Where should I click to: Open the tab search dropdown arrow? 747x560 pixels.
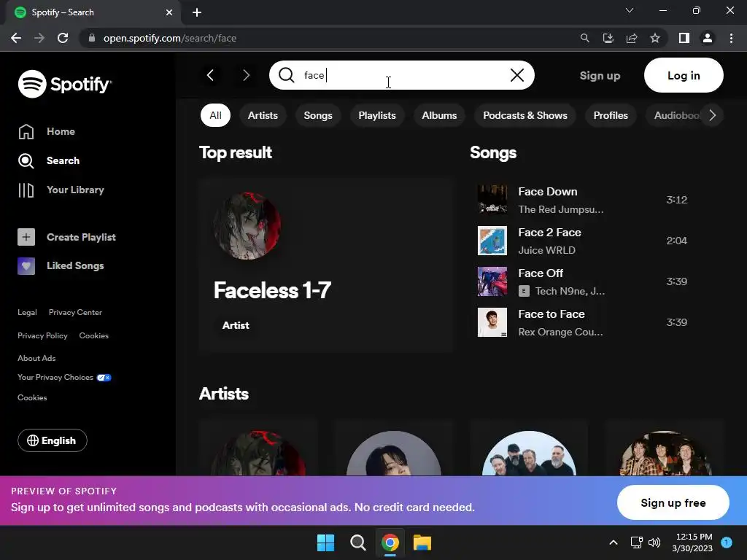630,10
